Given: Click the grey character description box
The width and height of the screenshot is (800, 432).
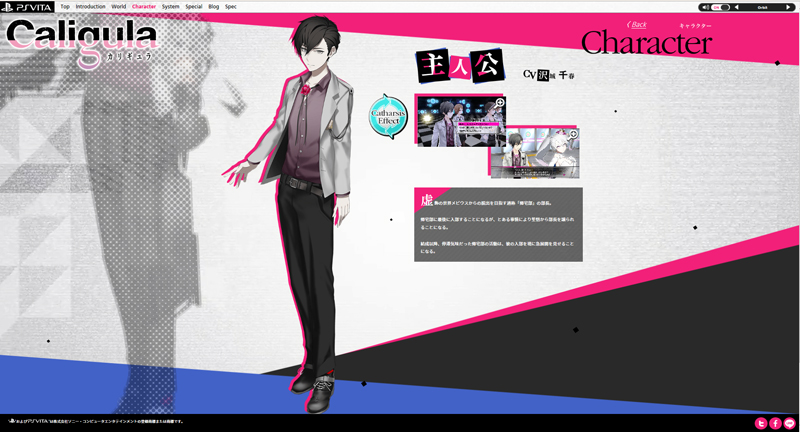Looking at the screenshot, I should coord(498,224).
